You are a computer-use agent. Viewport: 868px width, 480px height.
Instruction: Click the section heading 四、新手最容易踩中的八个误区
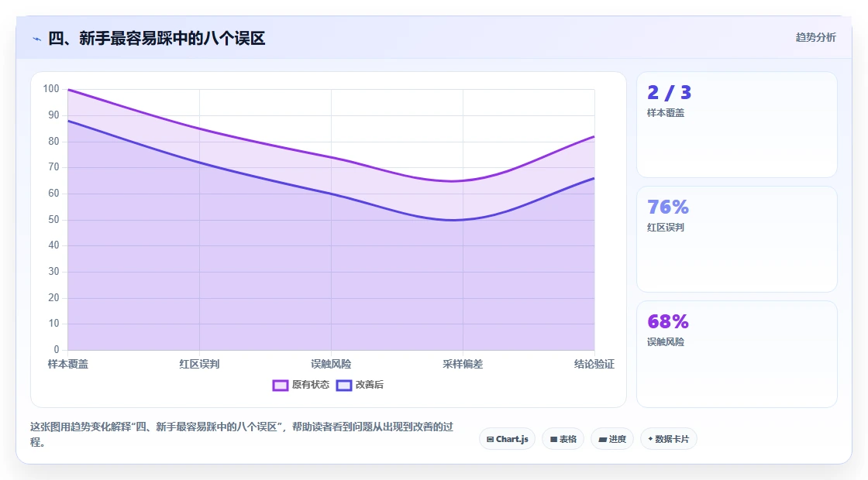pos(157,38)
